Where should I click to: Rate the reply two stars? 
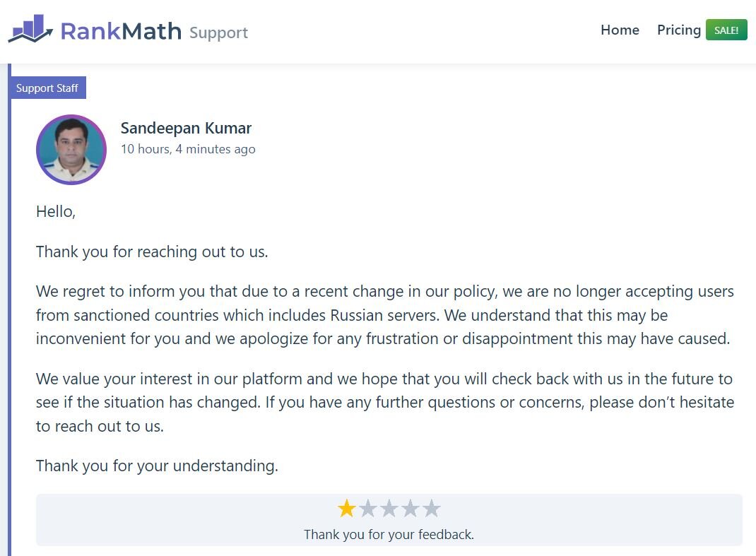pos(367,509)
